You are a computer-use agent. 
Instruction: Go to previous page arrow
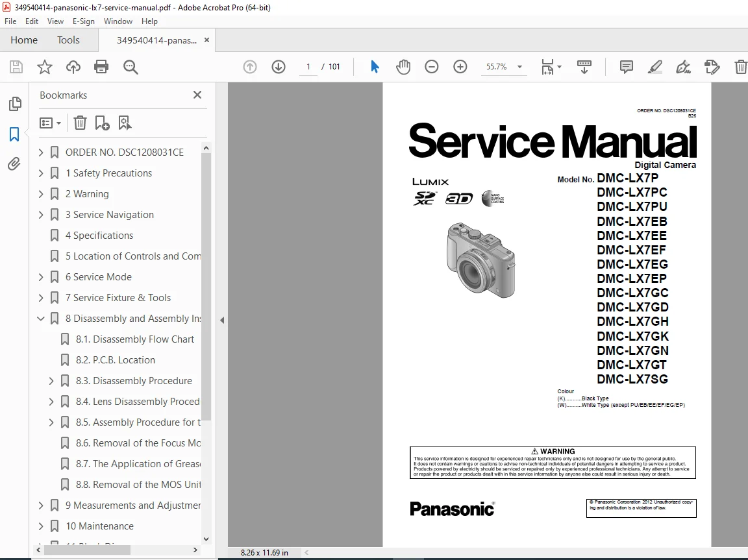click(x=250, y=67)
